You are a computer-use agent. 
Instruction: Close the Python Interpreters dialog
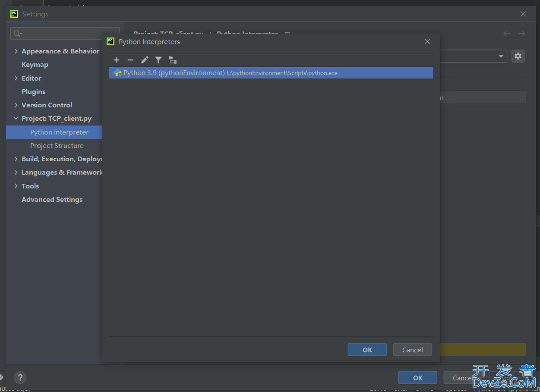(x=427, y=41)
